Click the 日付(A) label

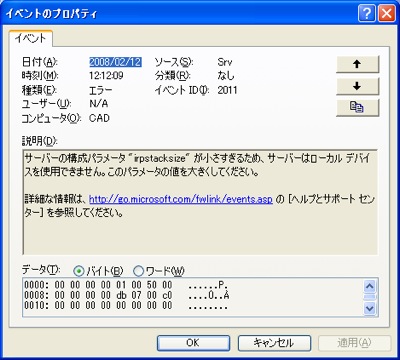pos(40,62)
